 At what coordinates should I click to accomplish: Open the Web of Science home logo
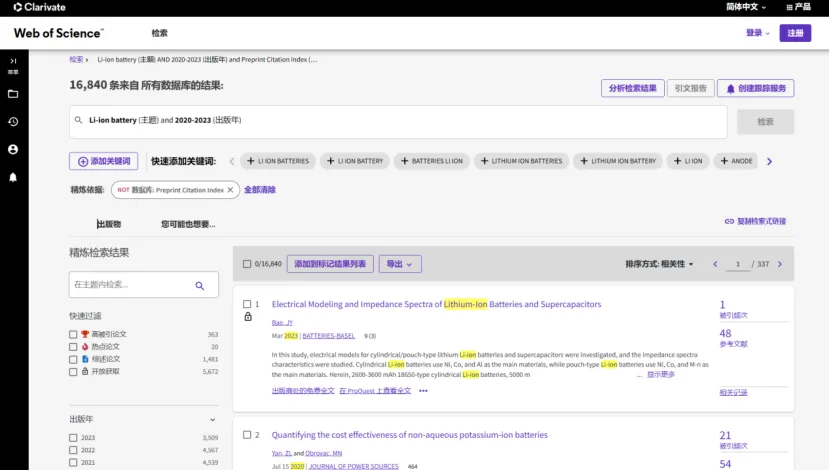(x=59, y=33)
